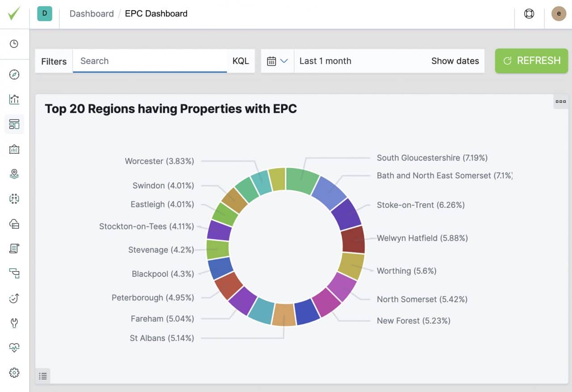Open the Maps app icon
The height and width of the screenshot is (392, 572).
(13, 174)
